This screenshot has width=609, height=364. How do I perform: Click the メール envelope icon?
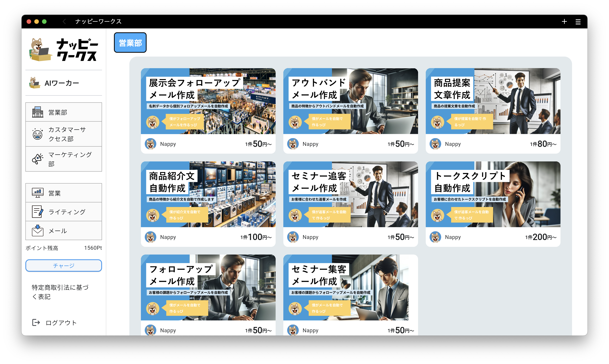(38, 230)
